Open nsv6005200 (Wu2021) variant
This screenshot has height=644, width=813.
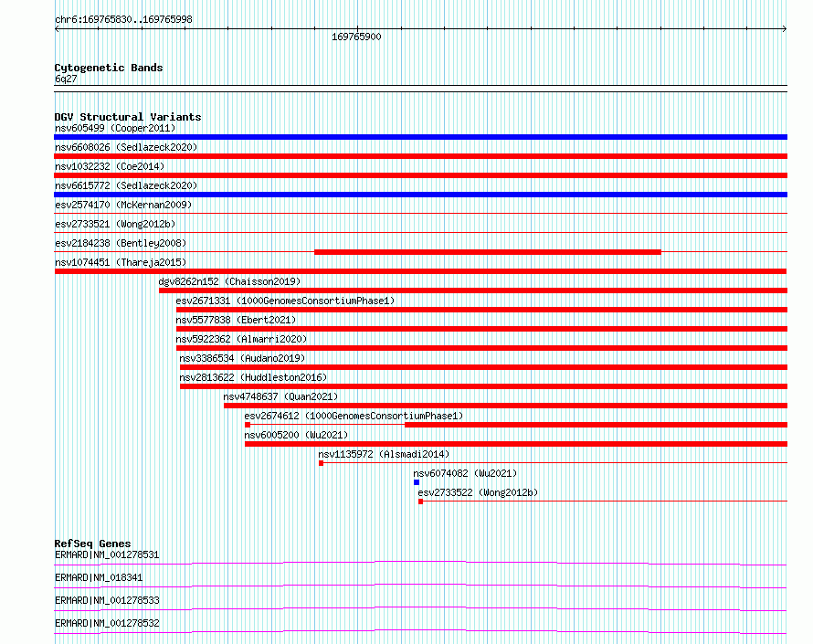296,435
